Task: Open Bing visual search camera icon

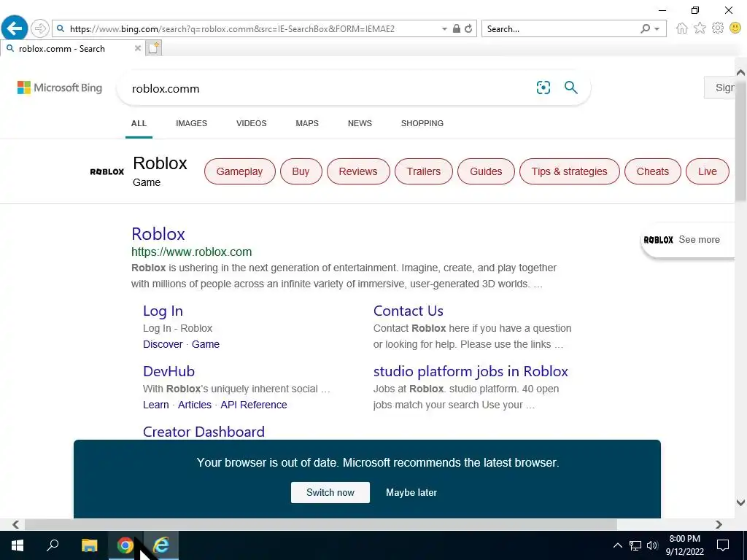Action: [x=543, y=87]
